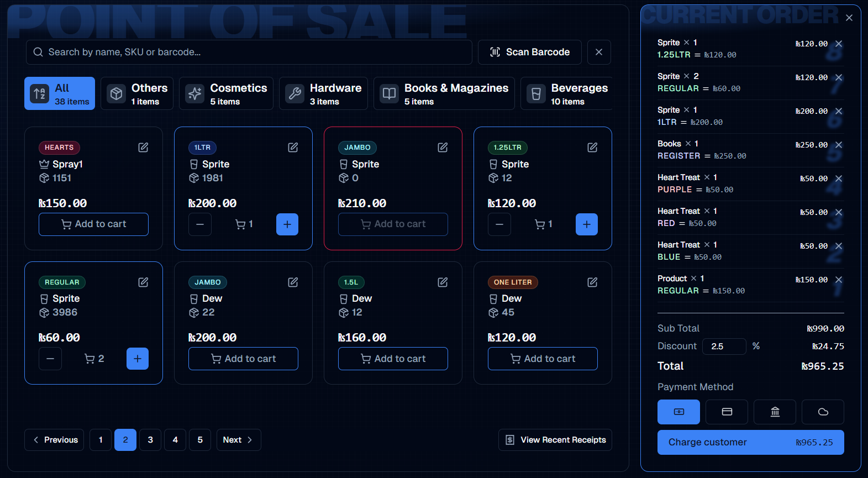The height and width of the screenshot is (478, 868).
Task: Edit the Sprite 1.25LTR product card
Action: (592, 148)
